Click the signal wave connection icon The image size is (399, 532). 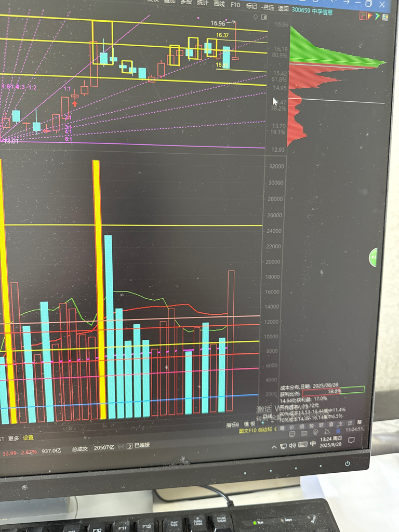click(x=121, y=446)
